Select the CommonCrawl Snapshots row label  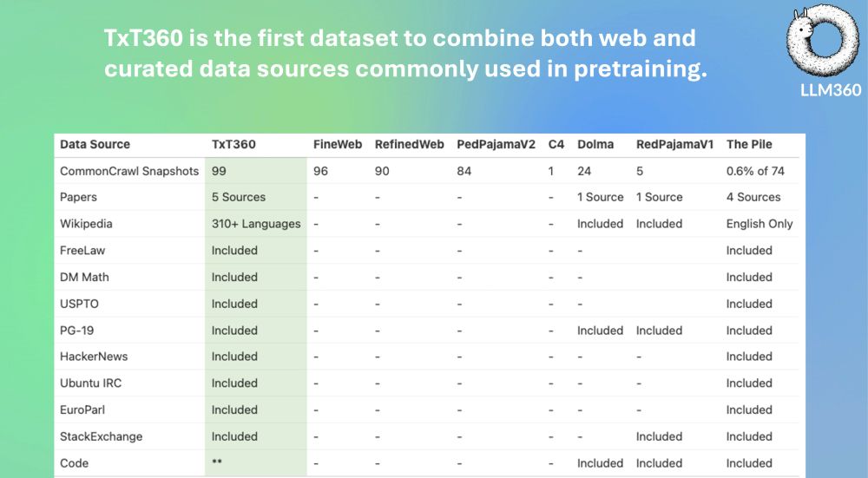129,171
